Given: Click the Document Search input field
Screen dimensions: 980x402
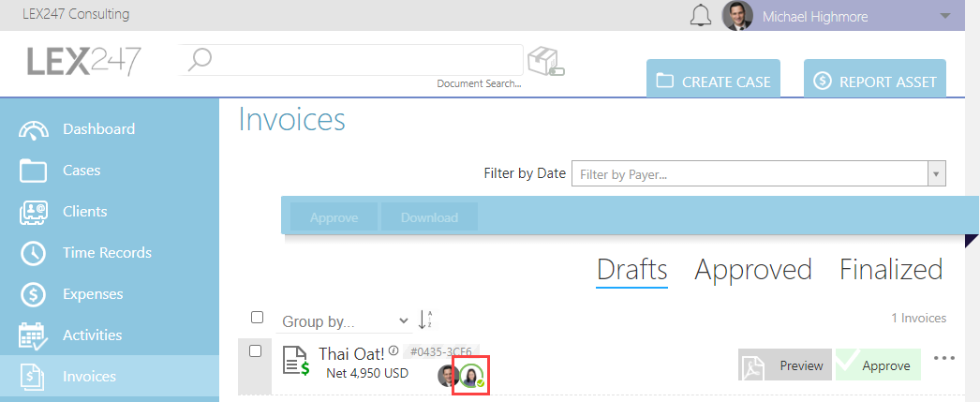Looking at the screenshot, I should point(351,60).
